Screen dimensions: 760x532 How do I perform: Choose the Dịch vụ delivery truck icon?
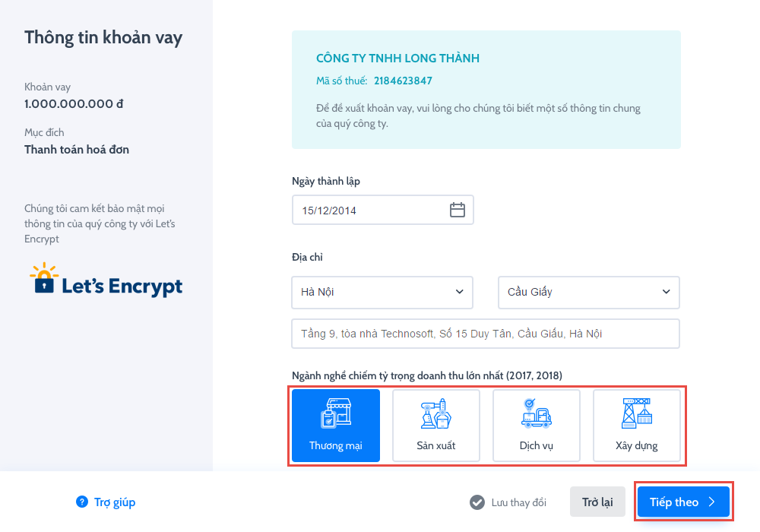click(536, 413)
